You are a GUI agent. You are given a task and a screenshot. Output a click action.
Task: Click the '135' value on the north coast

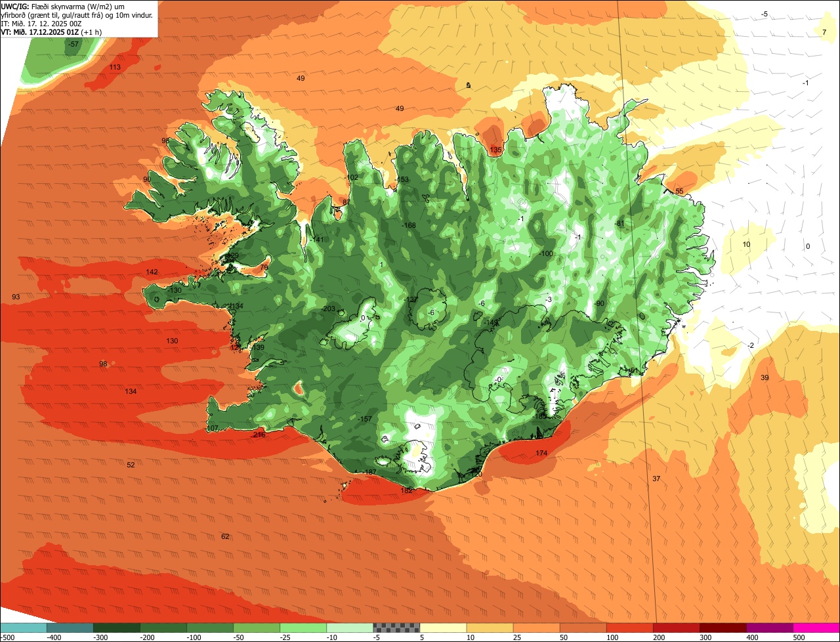(495, 150)
